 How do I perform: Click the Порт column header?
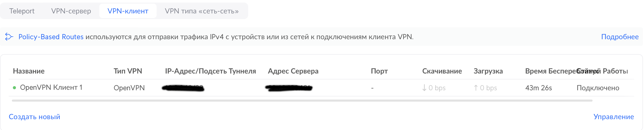click(379, 71)
